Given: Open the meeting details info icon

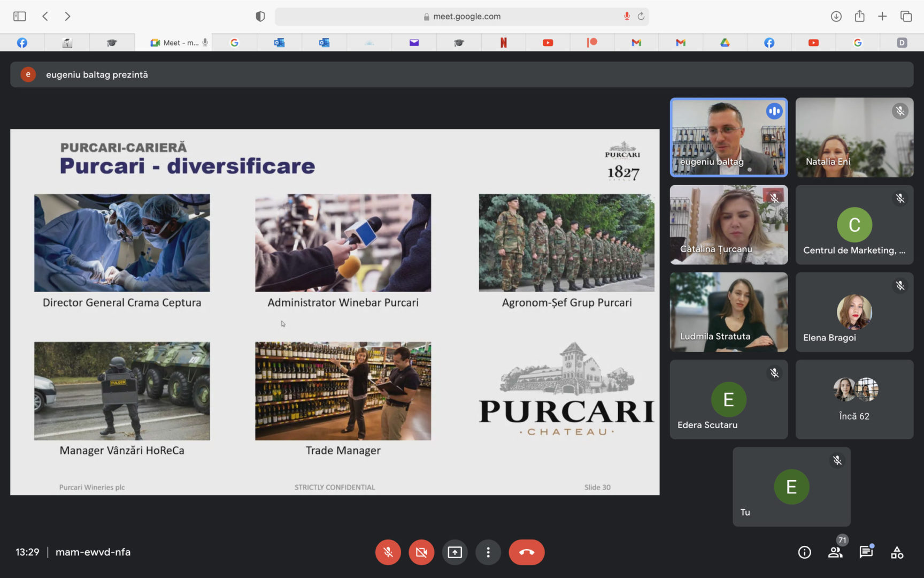Looking at the screenshot, I should coord(804,552).
